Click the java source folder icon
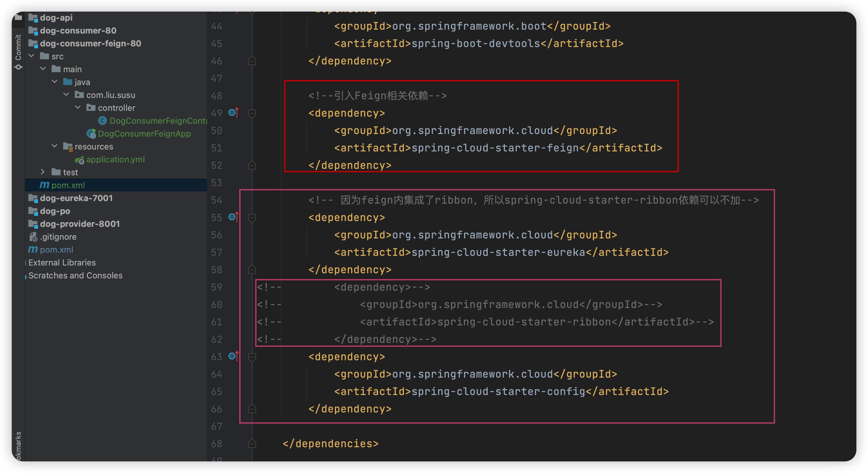The width and height of the screenshot is (868, 473). pos(68,82)
